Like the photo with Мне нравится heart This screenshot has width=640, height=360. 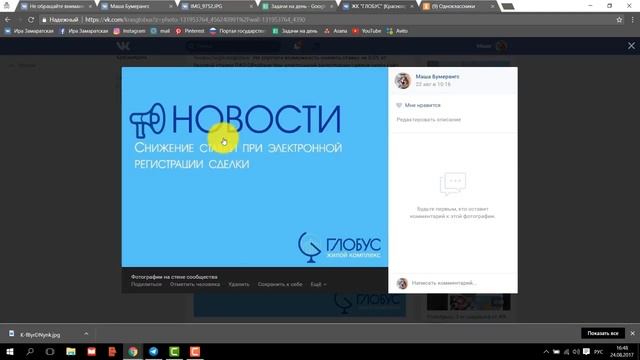[x=418, y=105]
